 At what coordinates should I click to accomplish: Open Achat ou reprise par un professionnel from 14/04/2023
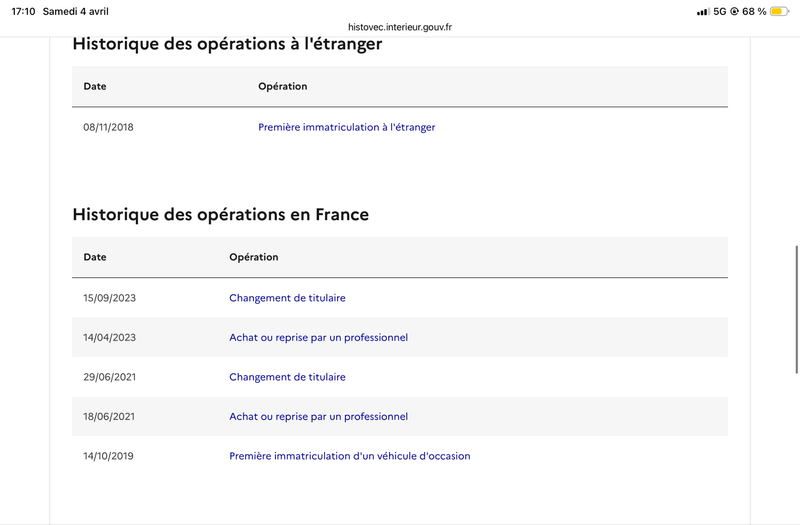click(x=318, y=337)
